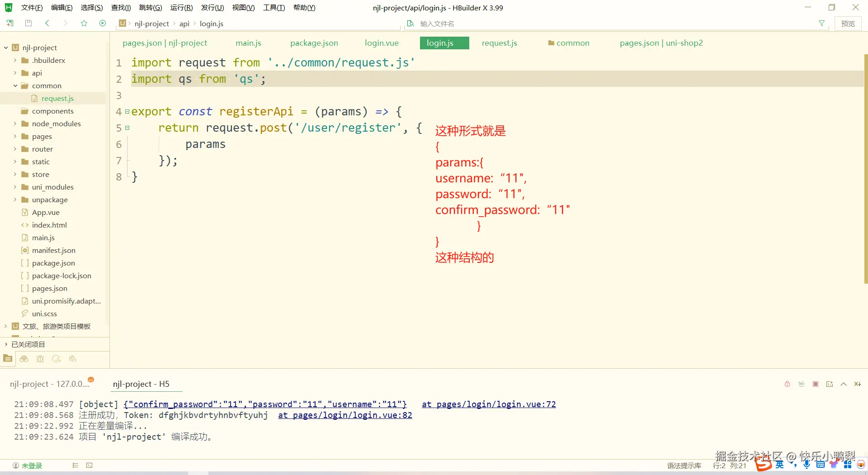Screen dimensions: 868x475
Task: Bookmark the file with the star icon
Action: pyautogui.click(x=84, y=24)
